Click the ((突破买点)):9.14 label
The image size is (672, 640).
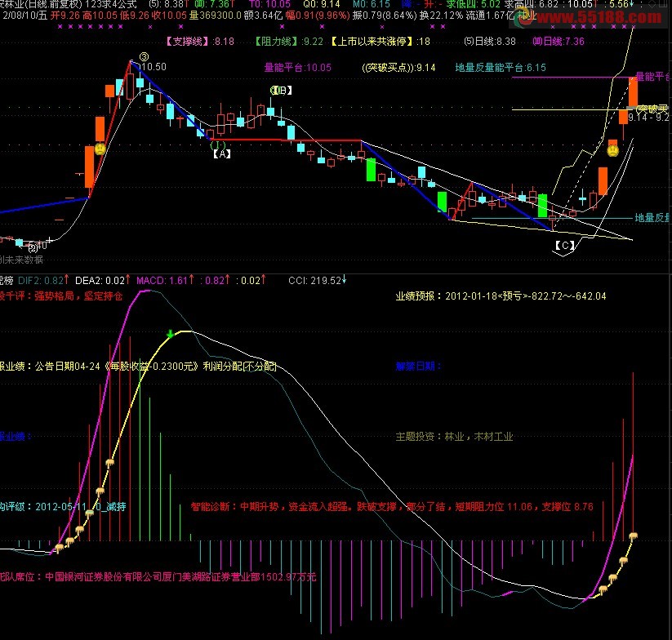tap(398, 67)
